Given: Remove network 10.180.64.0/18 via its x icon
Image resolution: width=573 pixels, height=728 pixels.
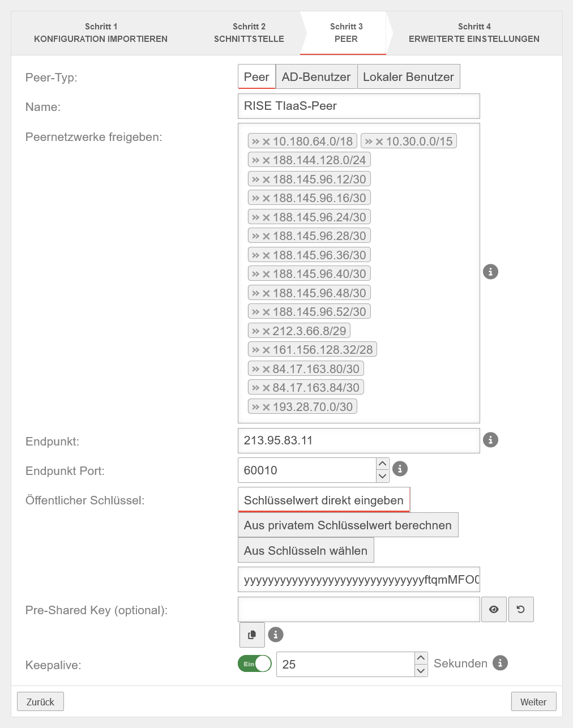Looking at the screenshot, I should pyautogui.click(x=266, y=142).
